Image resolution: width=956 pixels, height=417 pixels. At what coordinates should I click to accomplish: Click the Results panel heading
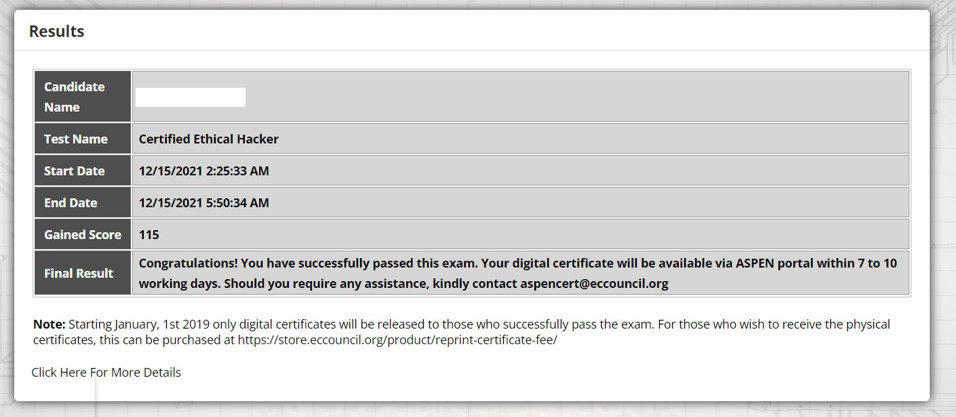(x=56, y=32)
